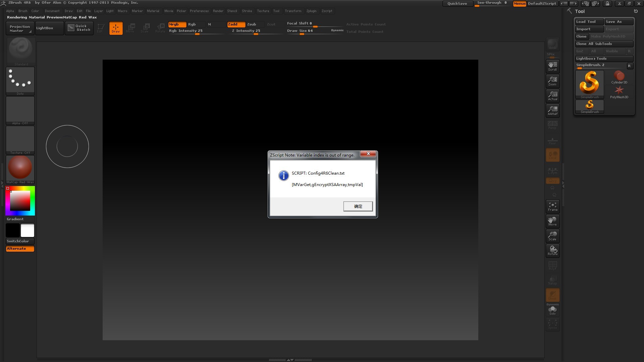Click the color picker square
The width and height of the screenshot is (644, 362).
[20, 201]
